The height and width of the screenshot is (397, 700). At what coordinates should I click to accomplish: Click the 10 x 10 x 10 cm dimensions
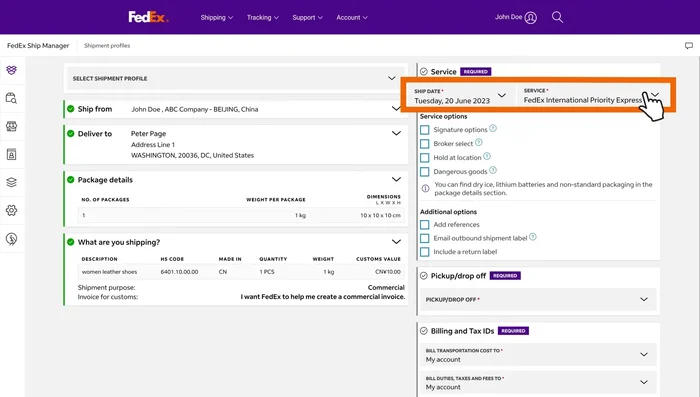tap(380, 215)
